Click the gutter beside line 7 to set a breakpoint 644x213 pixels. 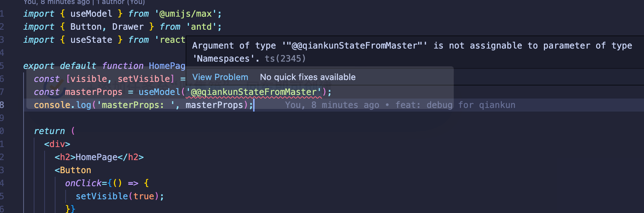click(15, 92)
